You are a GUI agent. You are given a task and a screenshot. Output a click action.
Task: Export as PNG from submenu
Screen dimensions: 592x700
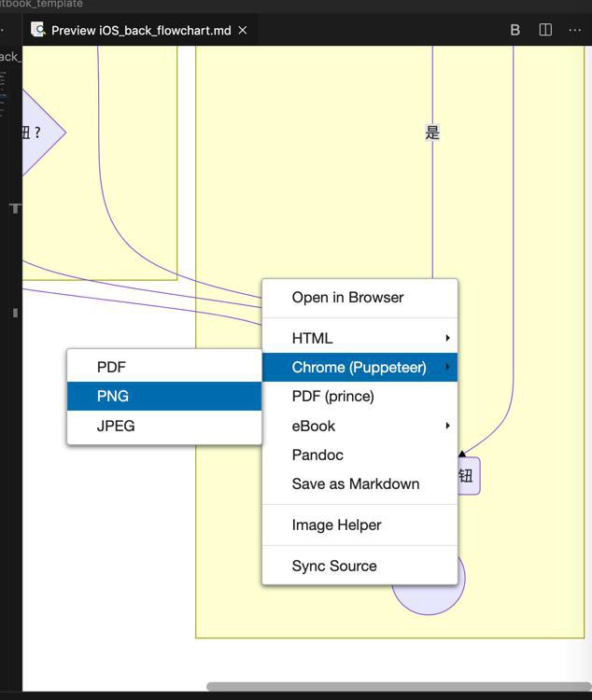point(113,397)
